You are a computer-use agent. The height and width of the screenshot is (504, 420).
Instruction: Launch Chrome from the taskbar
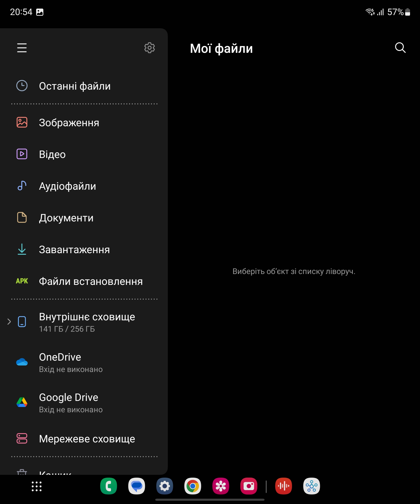click(x=193, y=486)
